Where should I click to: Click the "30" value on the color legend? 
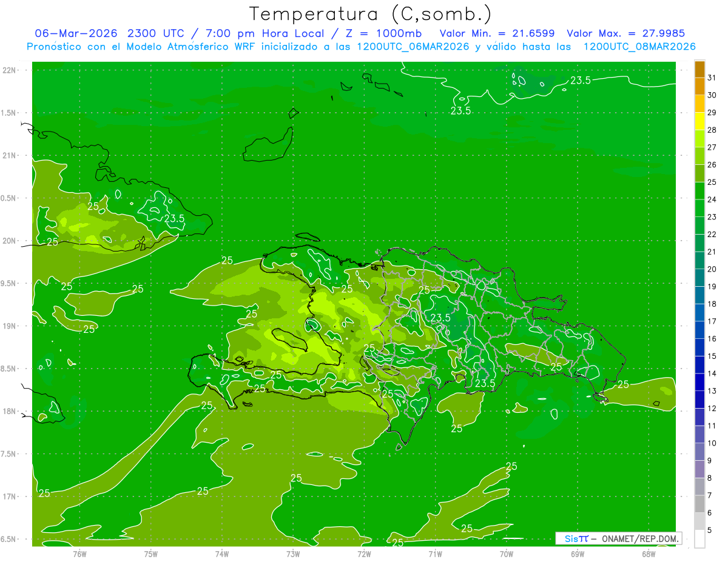pyautogui.click(x=712, y=95)
